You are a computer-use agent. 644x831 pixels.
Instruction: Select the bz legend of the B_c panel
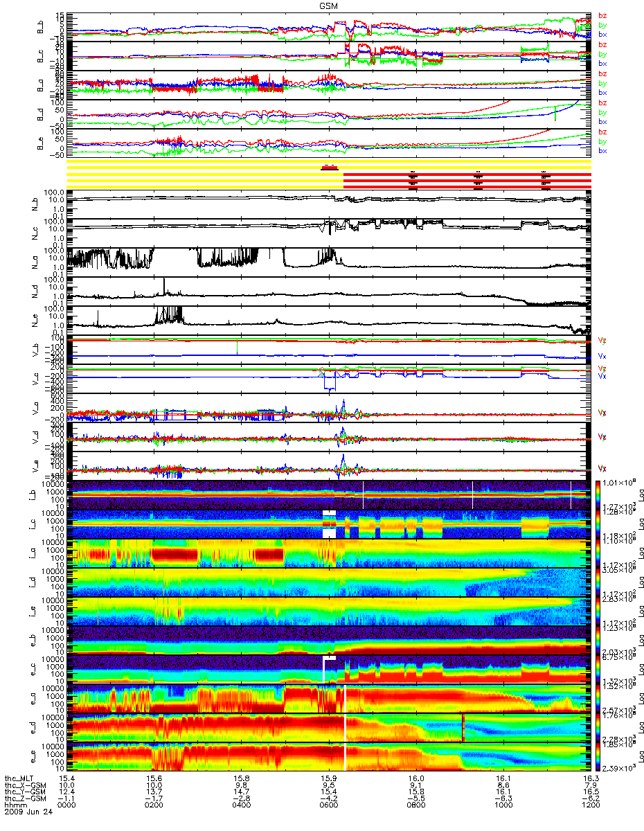pos(602,45)
